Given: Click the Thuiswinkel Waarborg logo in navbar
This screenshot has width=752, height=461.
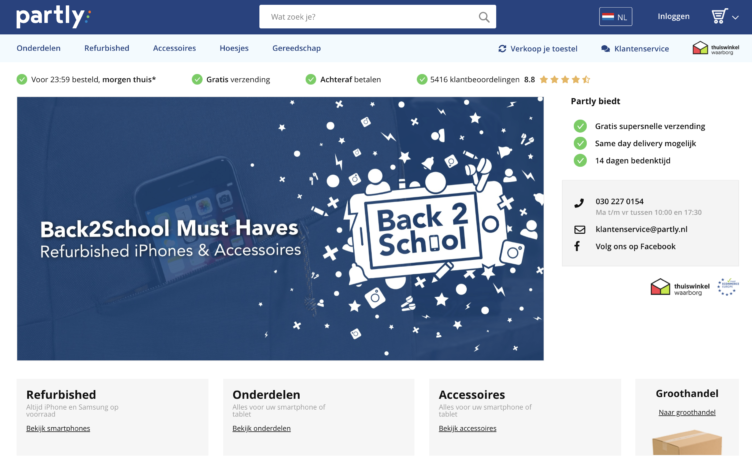Looking at the screenshot, I should coord(716,48).
